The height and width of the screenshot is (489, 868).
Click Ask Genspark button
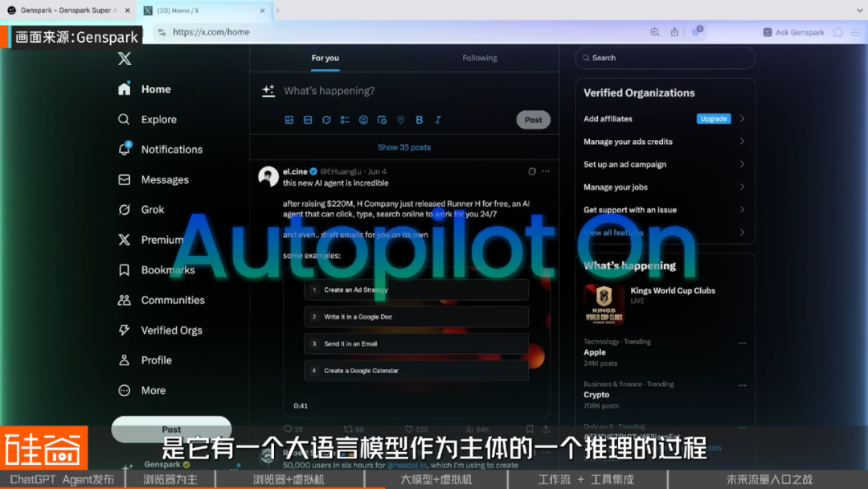pos(794,32)
